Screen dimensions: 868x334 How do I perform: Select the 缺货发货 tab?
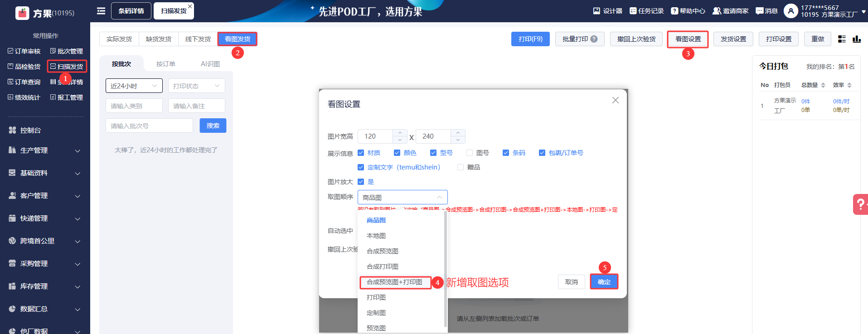[x=159, y=39]
